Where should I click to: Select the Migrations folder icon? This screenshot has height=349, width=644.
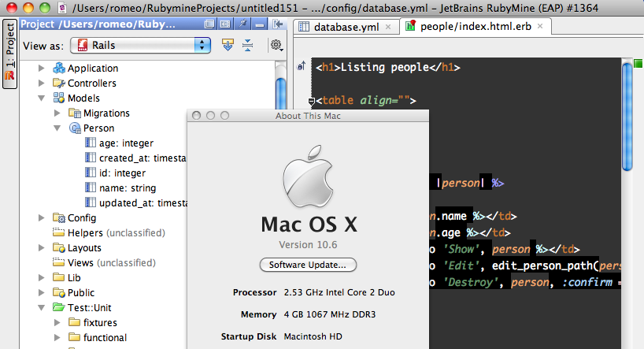74,113
